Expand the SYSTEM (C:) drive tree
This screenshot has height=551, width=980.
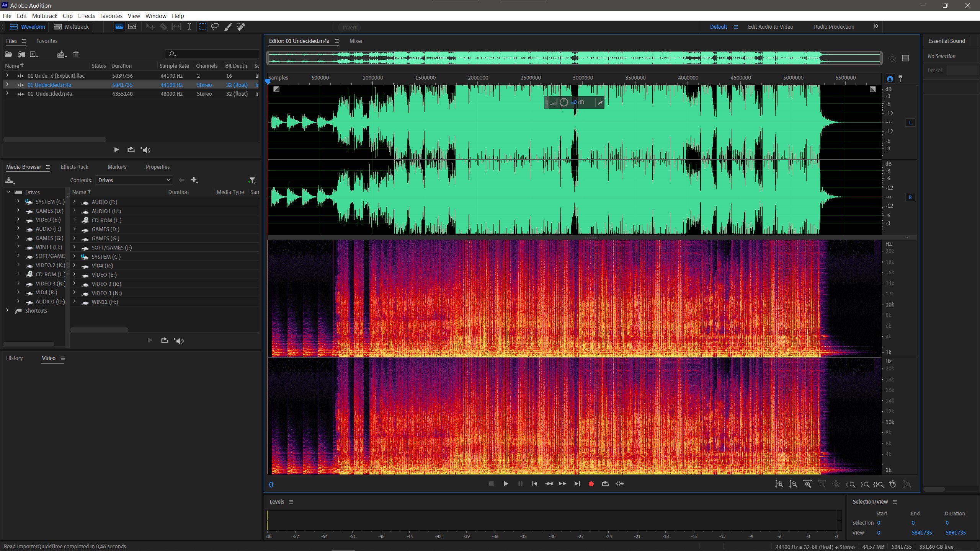(x=18, y=201)
